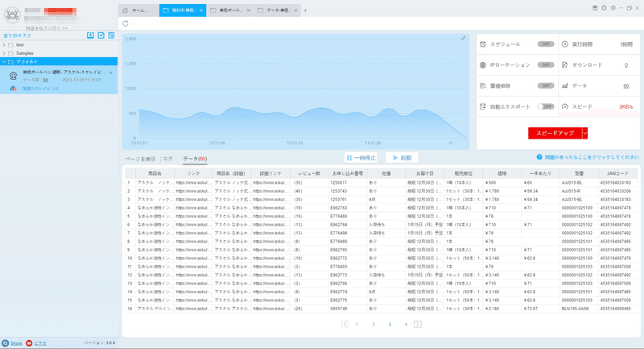
Task: Switch to the ホーム tab
Action: [x=138, y=10]
